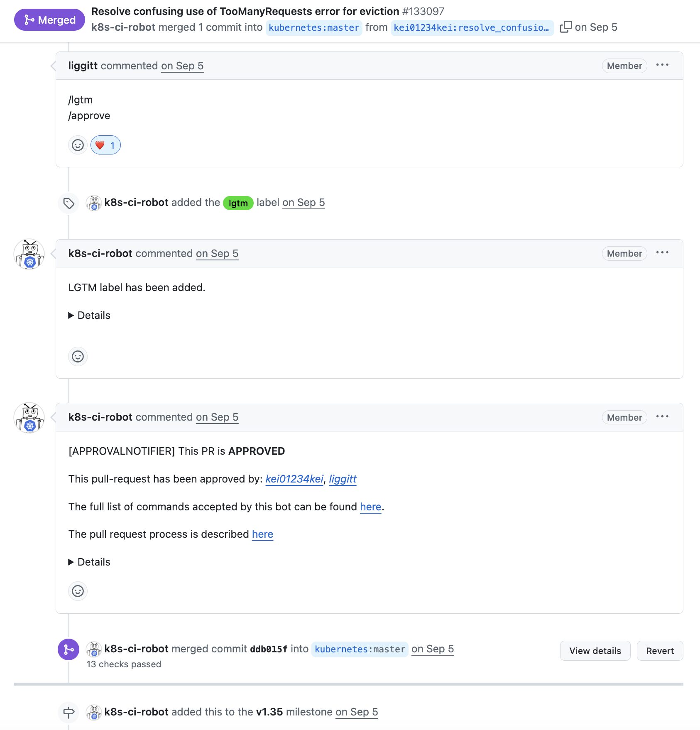Open the kebab menu on liggitt's comment
The width and height of the screenshot is (700, 730).
click(x=663, y=65)
